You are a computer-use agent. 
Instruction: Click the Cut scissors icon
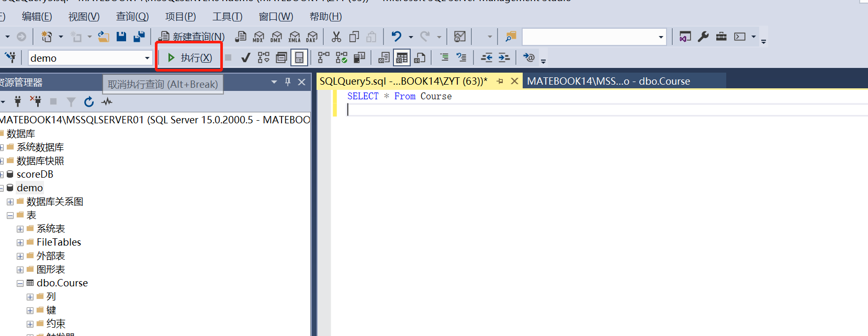point(336,37)
